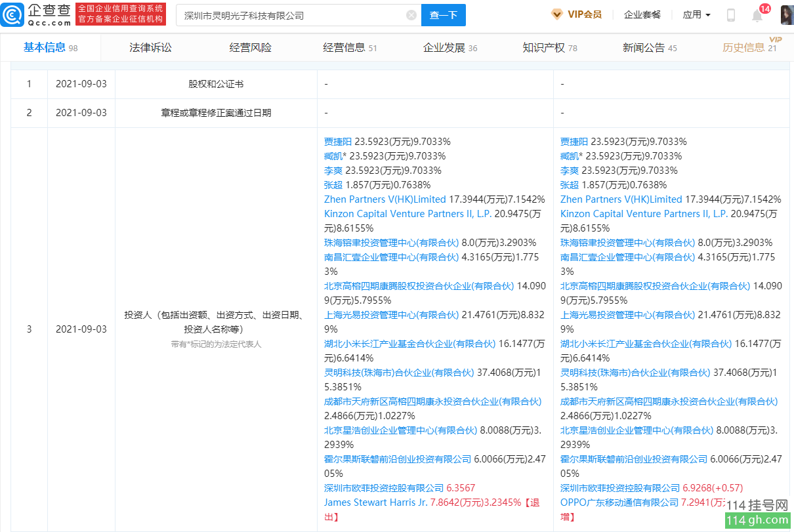Switch to the 知识产权 tab
Screen dimensions: 794x532
(550, 47)
